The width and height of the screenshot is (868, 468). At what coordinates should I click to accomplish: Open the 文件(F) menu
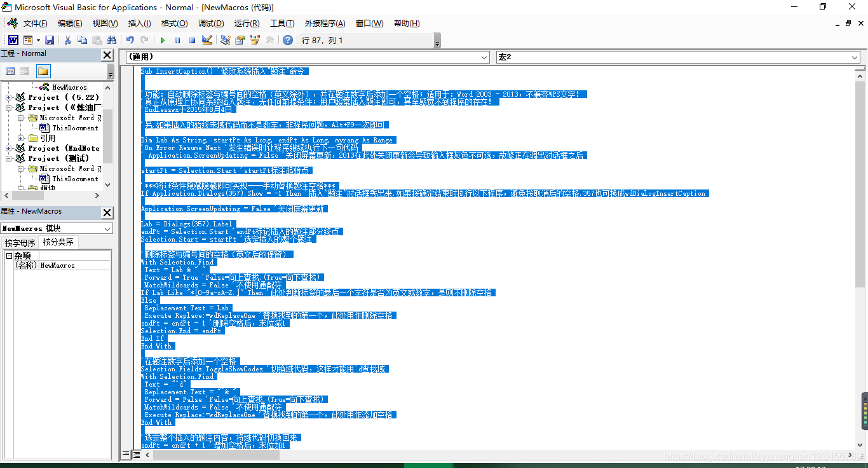35,24
